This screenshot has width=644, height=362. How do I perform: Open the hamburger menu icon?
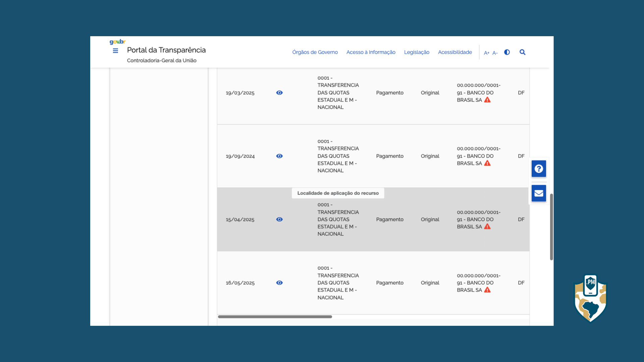[x=115, y=51]
